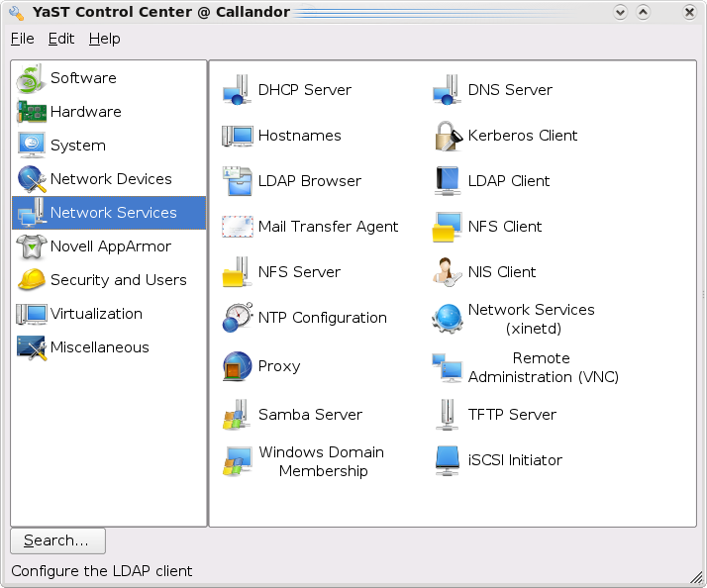Click the "NTP Configuration" text label

tap(323, 318)
